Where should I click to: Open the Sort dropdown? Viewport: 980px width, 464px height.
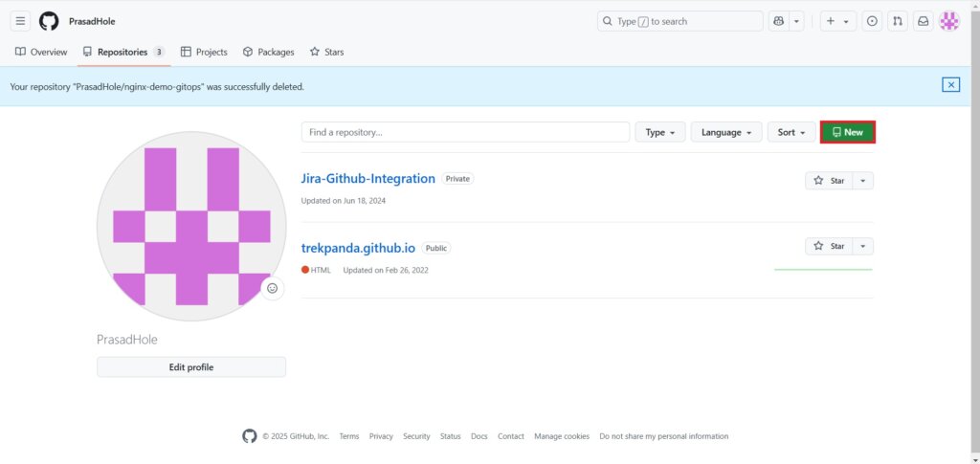pyautogui.click(x=791, y=132)
